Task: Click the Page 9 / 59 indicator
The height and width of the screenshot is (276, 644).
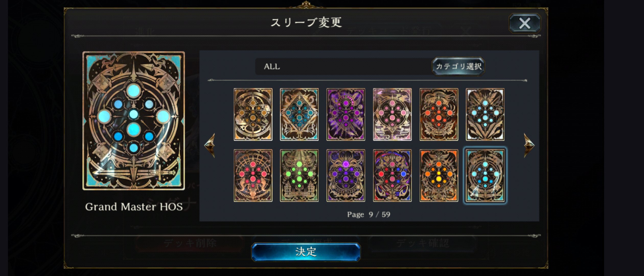Action: pyautogui.click(x=369, y=214)
